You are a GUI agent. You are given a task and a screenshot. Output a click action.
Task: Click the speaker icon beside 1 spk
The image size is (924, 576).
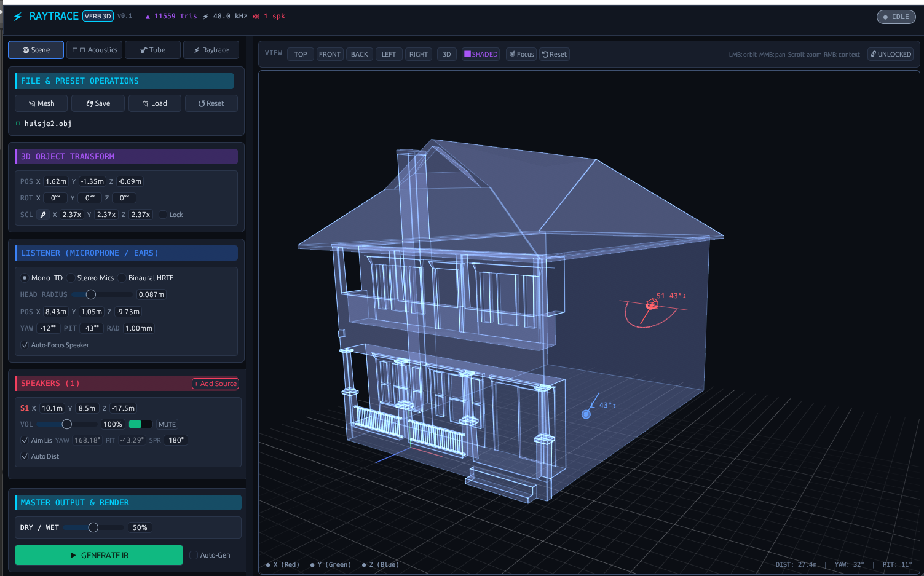pyautogui.click(x=256, y=17)
